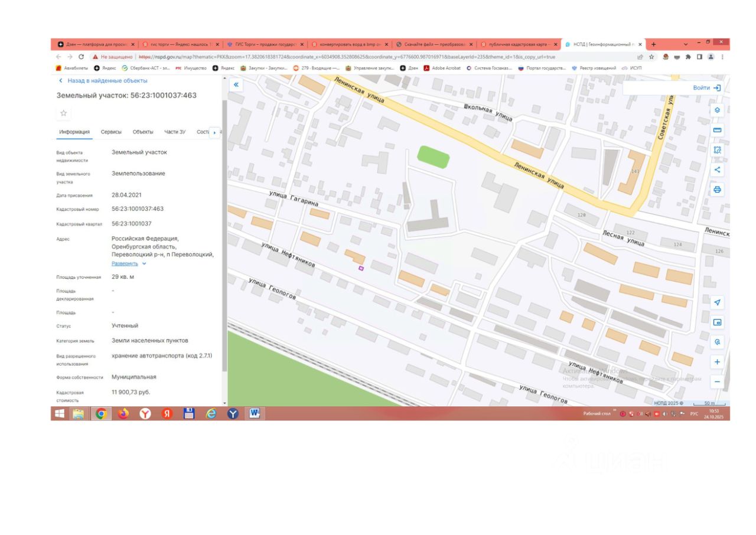Open Word from the Windows taskbar
756x535 pixels.
253,414
